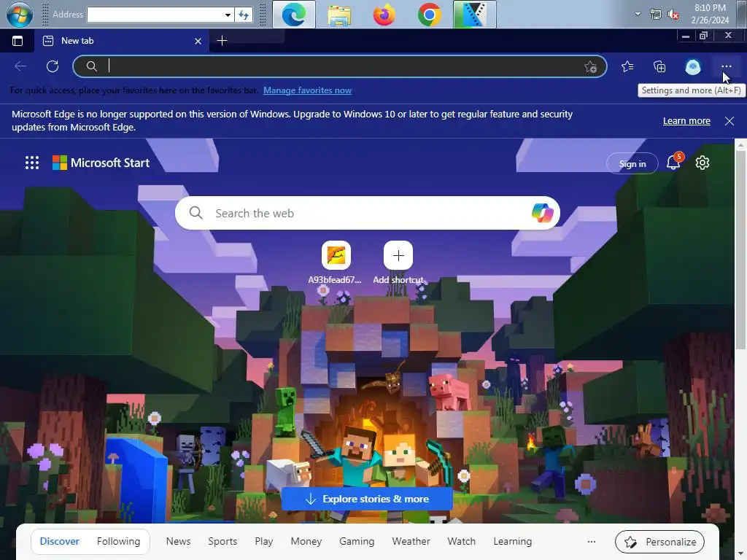
Task: Open Collections icon in toolbar
Action: 659,66
